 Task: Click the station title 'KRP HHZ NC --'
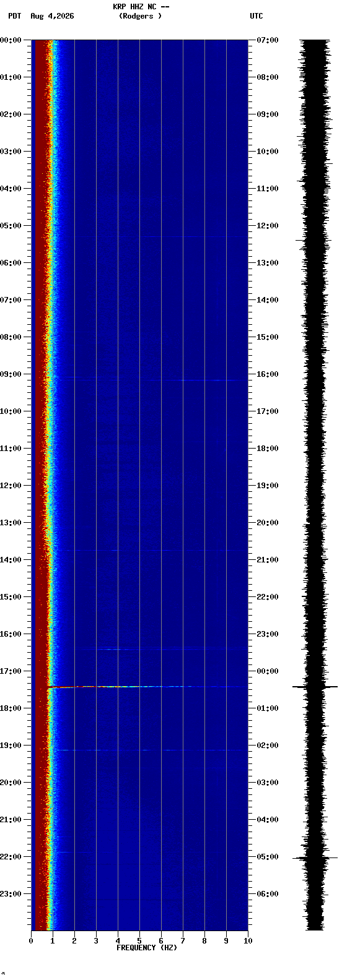pyautogui.click(x=141, y=7)
